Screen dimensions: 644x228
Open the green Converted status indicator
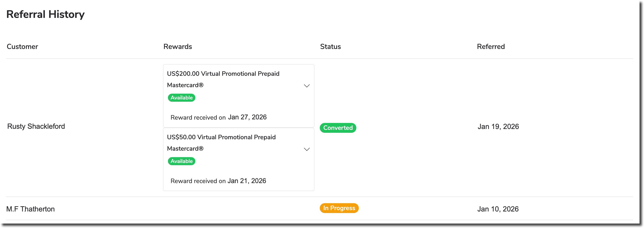click(338, 128)
